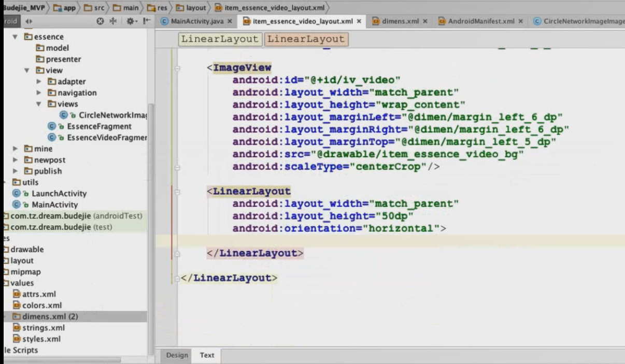The width and height of the screenshot is (625, 364).
Task: Click the project panel horizontal scrollbar
Action: click(61, 359)
